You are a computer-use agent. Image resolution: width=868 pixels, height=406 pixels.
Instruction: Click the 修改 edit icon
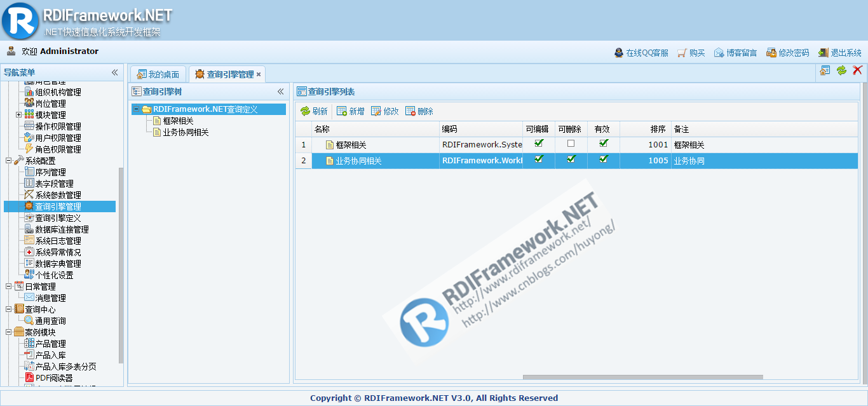(x=376, y=111)
